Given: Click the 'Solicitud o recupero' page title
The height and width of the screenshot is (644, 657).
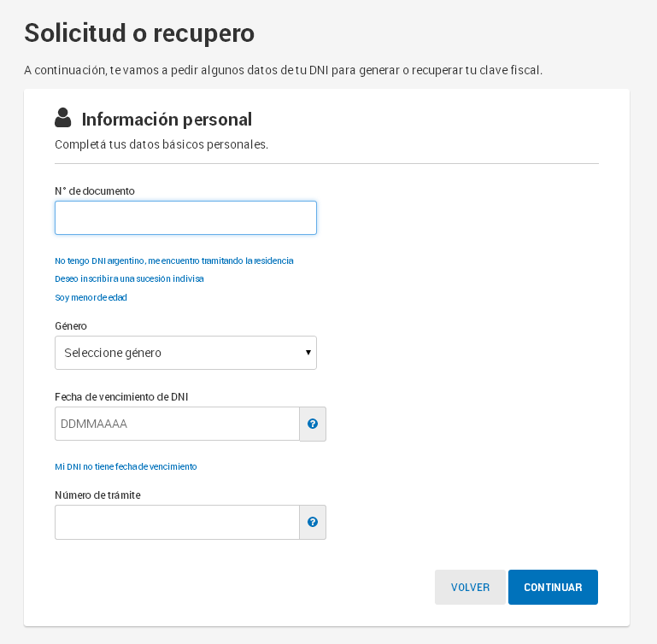Looking at the screenshot, I should click(x=139, y=33).
